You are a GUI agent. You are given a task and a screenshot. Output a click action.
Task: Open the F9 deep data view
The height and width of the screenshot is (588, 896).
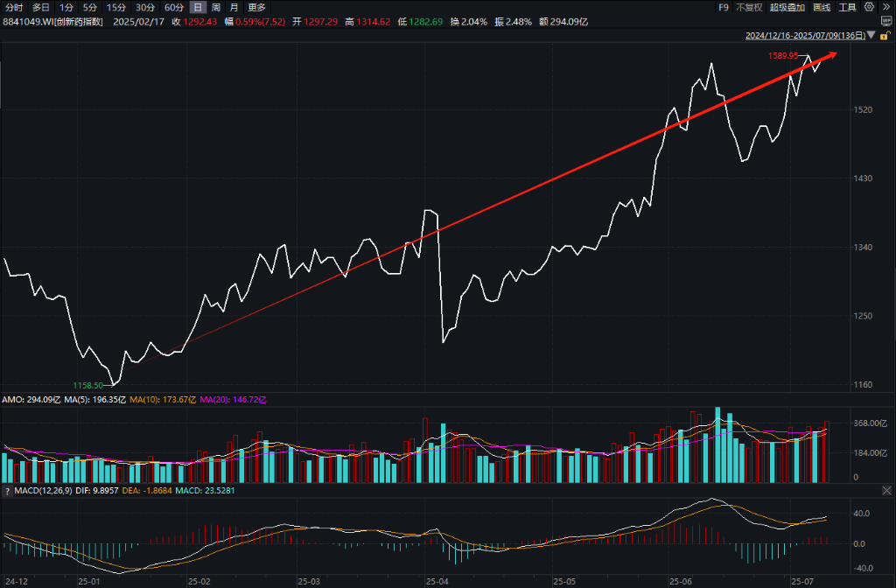[x=724, y=7]
